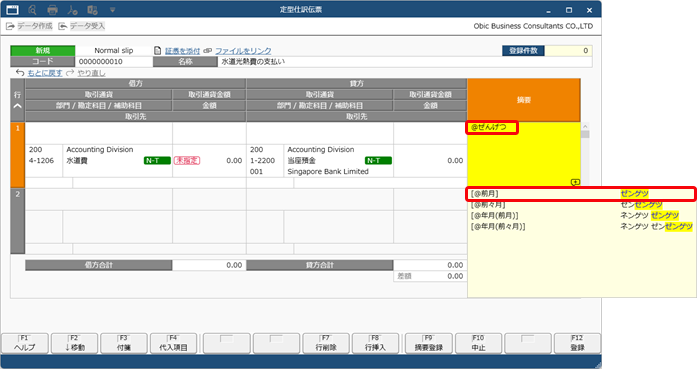Click Singapore Bank Limited cell
This screenshot has width=697, height=369.
tap(328, 172)
